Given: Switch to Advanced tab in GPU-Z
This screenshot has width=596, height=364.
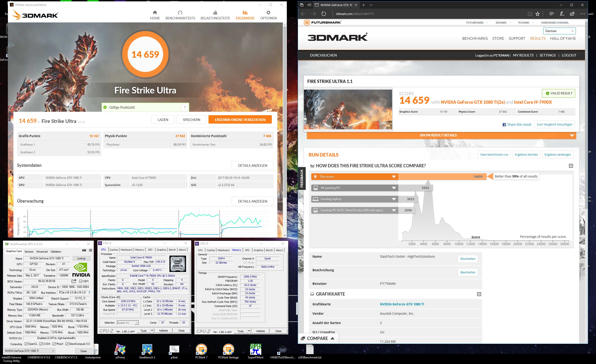Looking at the screenshot, I should (x=42, y=252).
